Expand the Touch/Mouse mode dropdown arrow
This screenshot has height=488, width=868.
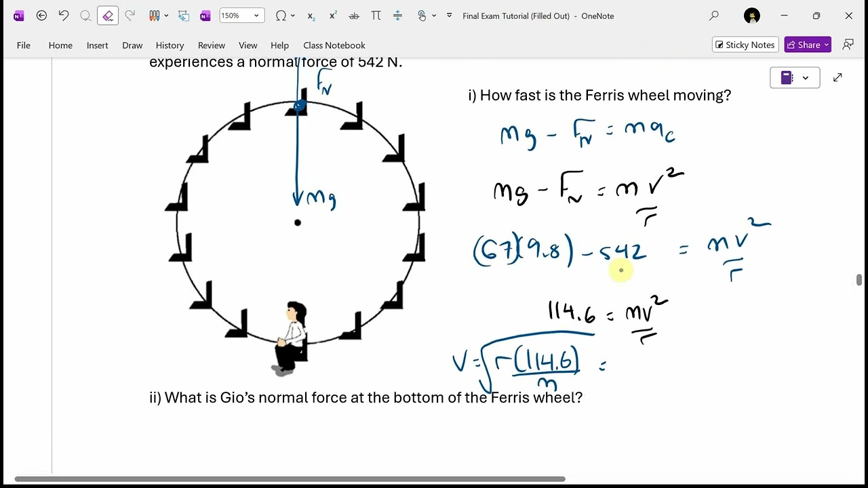[434, 16]
